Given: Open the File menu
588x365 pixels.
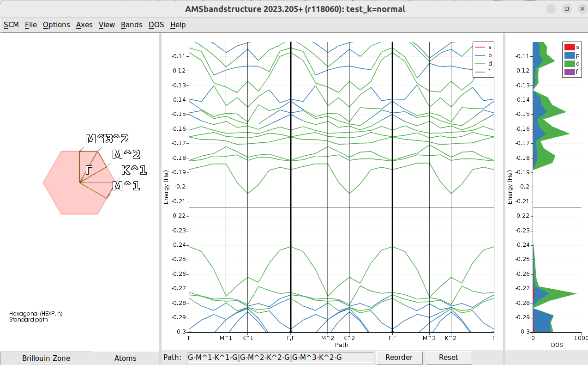Looking at the screenshot, I should 31,24.
